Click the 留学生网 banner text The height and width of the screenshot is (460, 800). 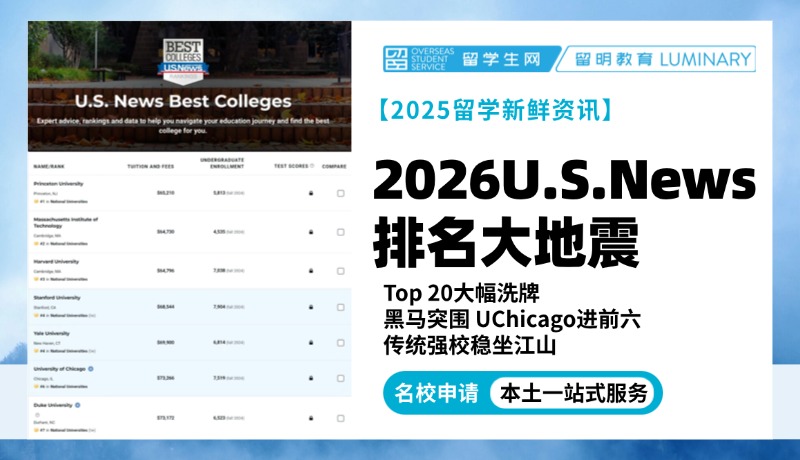click(501, 59)
